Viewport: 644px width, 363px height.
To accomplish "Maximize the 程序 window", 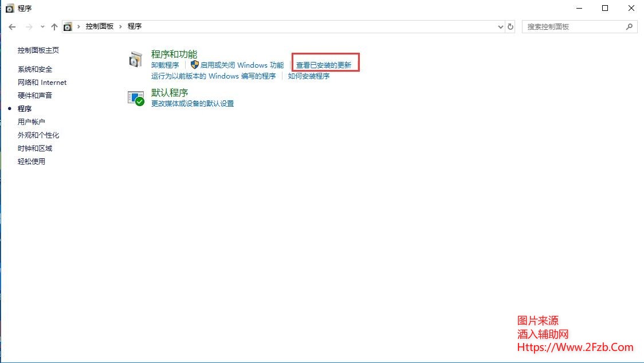I will 605,8.
